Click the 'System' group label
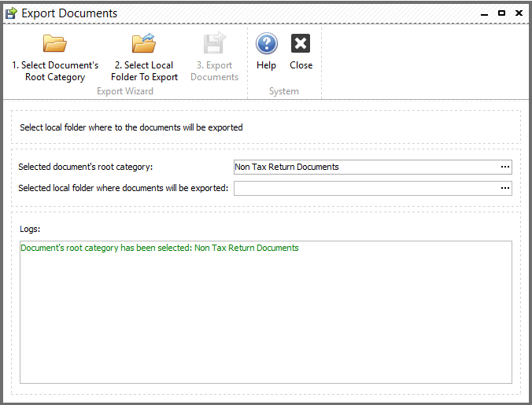 tap(283, 91)
